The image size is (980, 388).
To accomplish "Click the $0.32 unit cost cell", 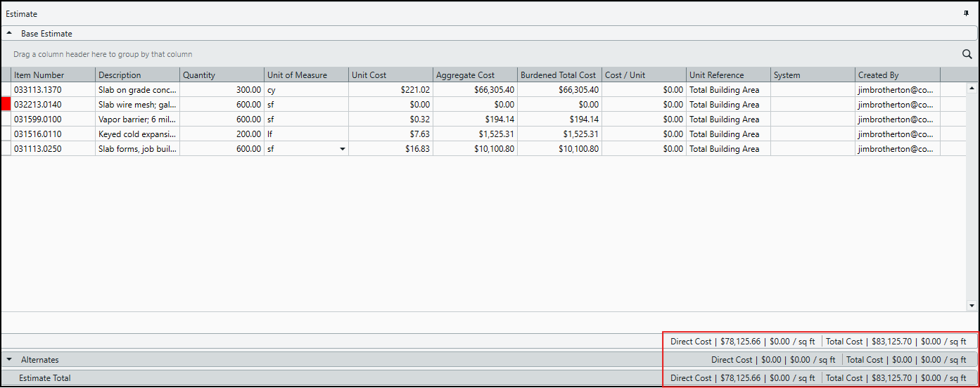I will pos(390,119).
